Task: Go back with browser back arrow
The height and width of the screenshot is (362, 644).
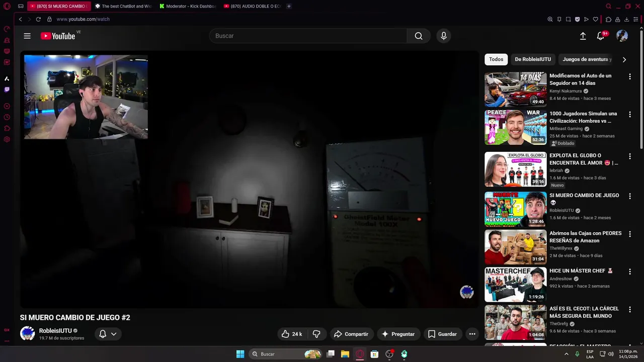Action: point(20,19)
